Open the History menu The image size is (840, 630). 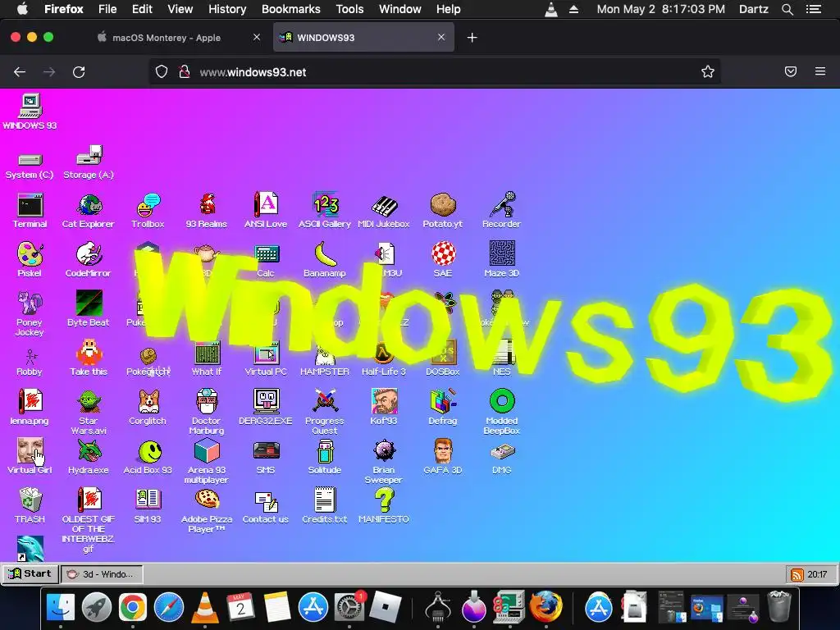click(227, 9)
